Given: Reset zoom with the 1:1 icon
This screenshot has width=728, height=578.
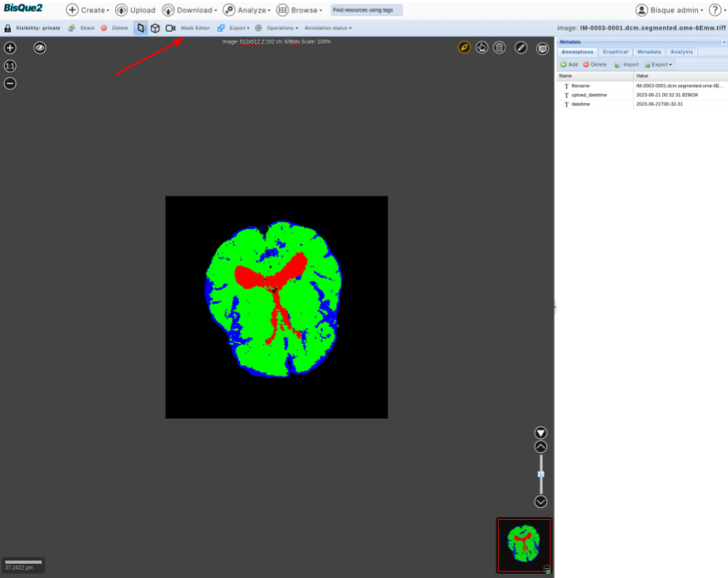Looking at the screenshot, I should 10,66.
